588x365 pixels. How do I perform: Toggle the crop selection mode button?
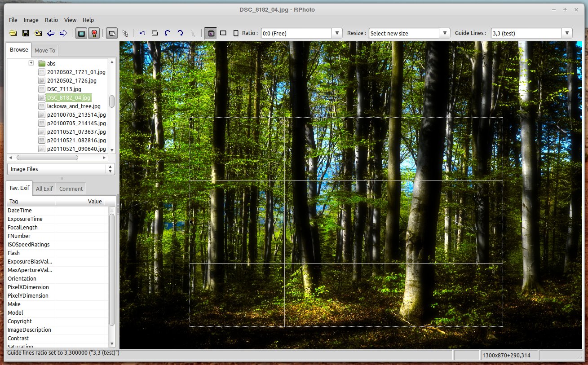pos(112,33)
